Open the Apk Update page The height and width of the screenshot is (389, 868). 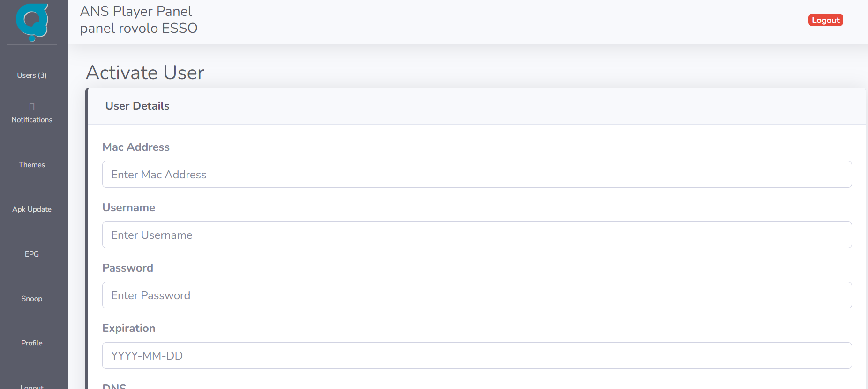pos(32,209)
